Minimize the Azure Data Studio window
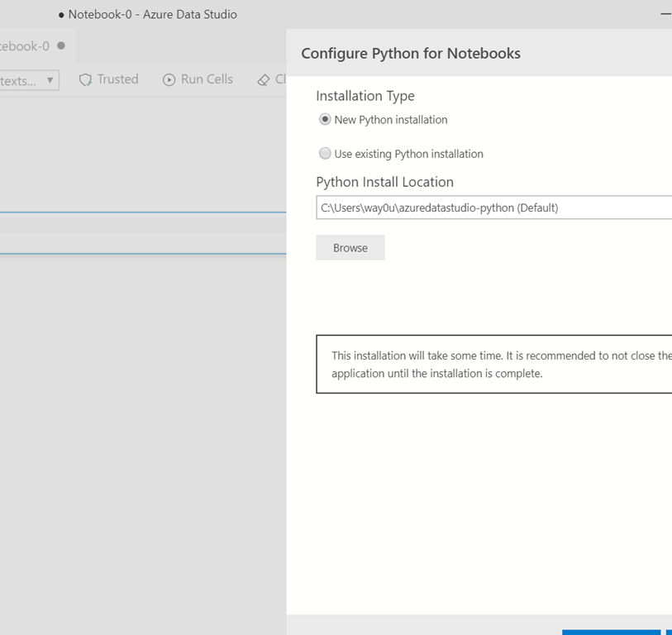 (665, 15)
